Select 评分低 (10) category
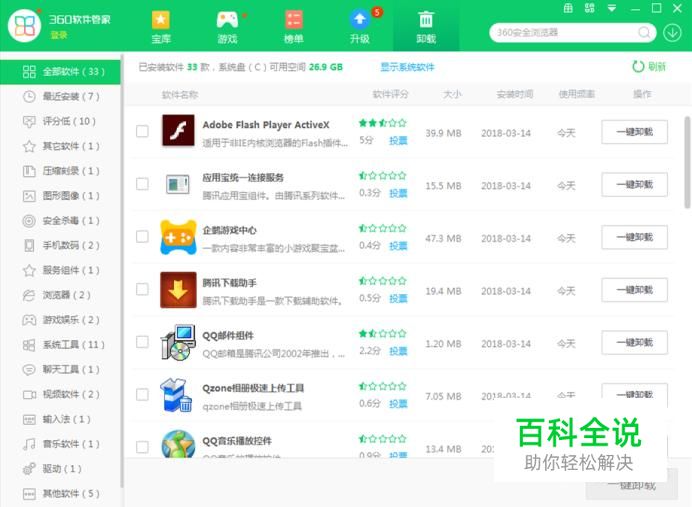Viewport: 692px width, 507px height. click(60, 121)
